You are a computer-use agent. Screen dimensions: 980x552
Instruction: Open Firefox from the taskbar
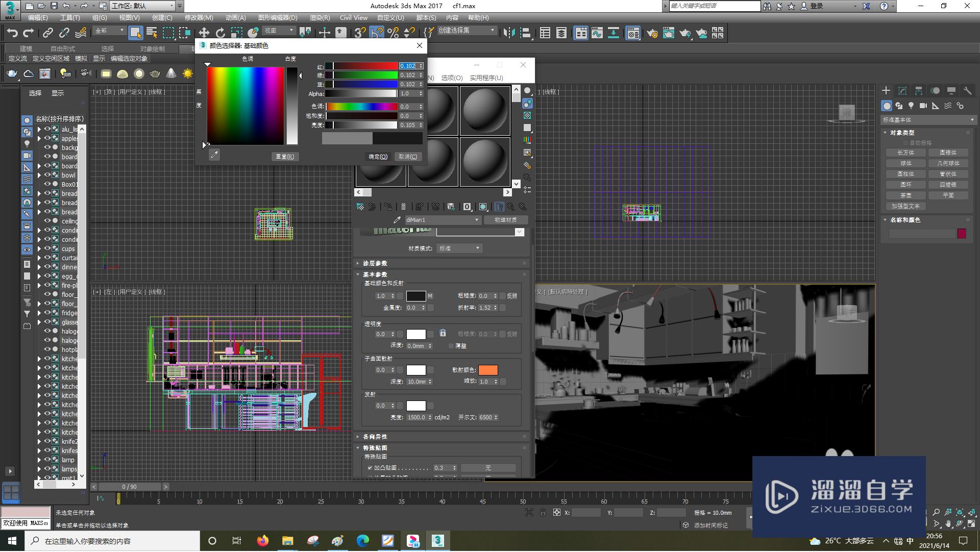(263, 541)
